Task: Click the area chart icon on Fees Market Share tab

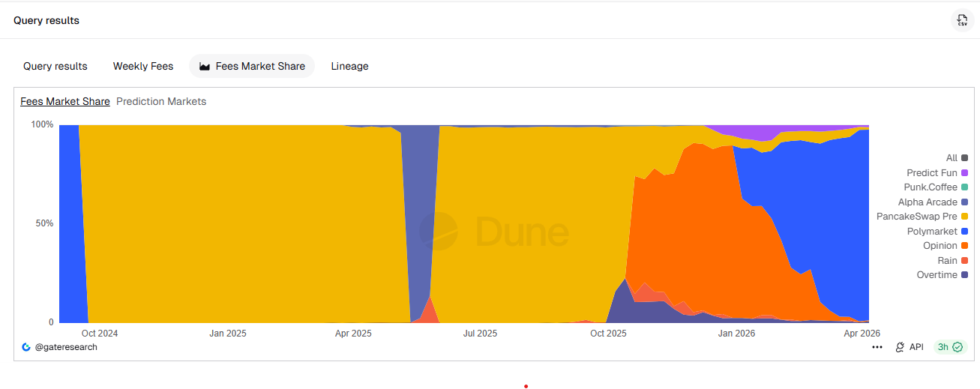Action: 204,66
